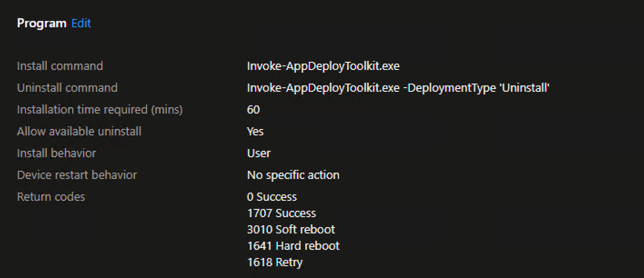Click the Program section heading
The height and width of the screenshot is (278, 644).
click(41, 23)
